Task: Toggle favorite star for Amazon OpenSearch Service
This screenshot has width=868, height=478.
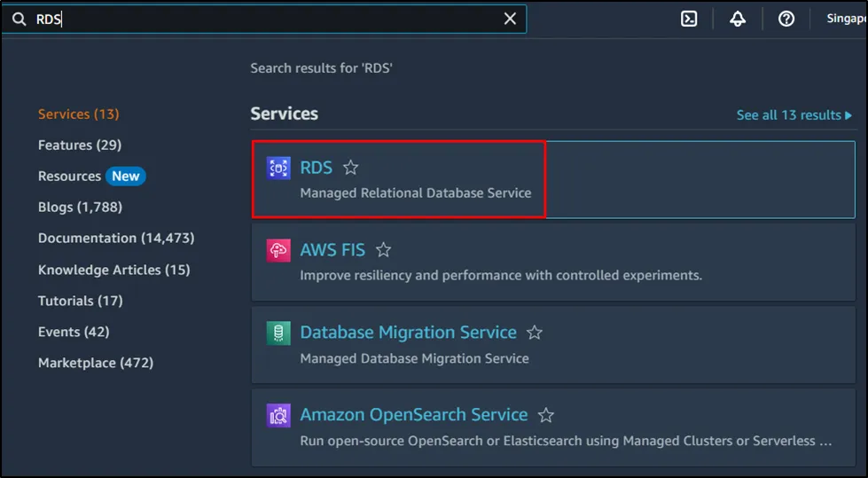Action: [546, 415]
